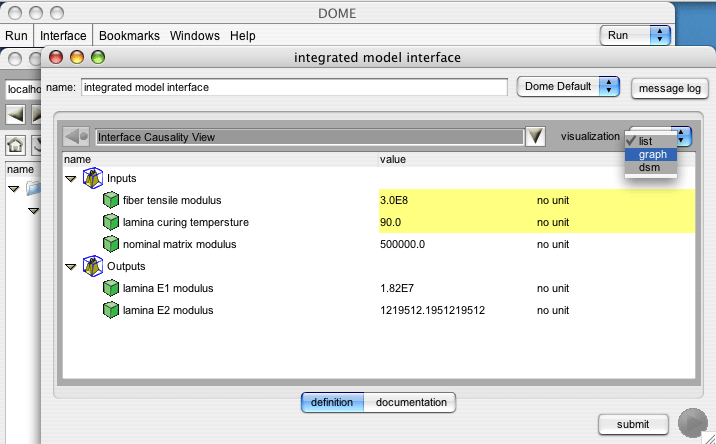Image resolution: width=716 pixels, height=444 pixels.
Task: Click the Interface Causality View selector field
Action: (x=309, y=137)
